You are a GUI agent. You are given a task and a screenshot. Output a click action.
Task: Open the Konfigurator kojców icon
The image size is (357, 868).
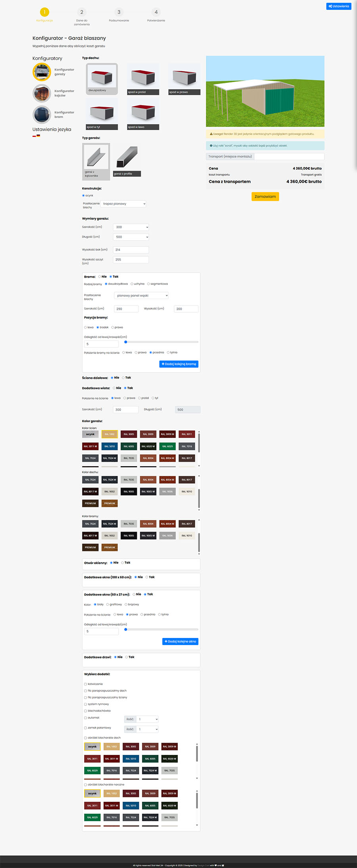(42, 94)
